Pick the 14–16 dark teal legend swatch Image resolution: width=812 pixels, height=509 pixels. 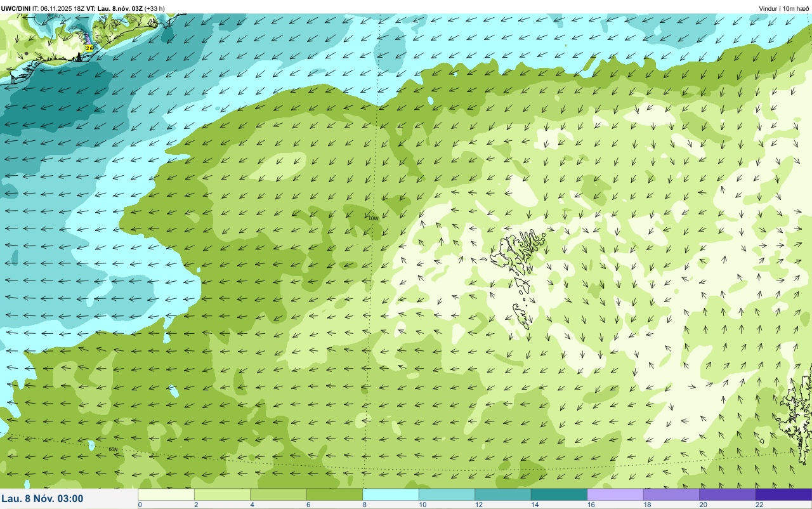pyautogui.click(x=559, y=494)
